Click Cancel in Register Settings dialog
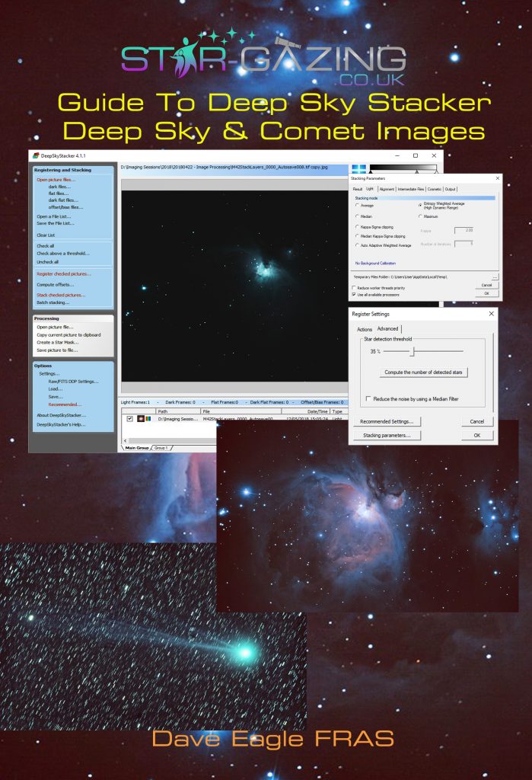The width and height of the screenshot is (532, 780). (476, 421)
